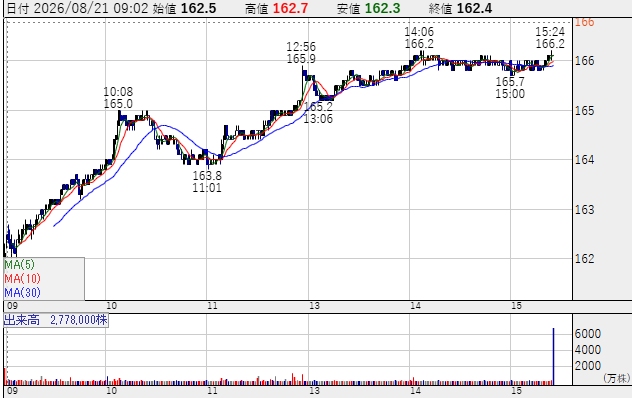632x398 pixels.
Task: Click the 15 hour label under volume chart
Action: (x=516, y=390)
